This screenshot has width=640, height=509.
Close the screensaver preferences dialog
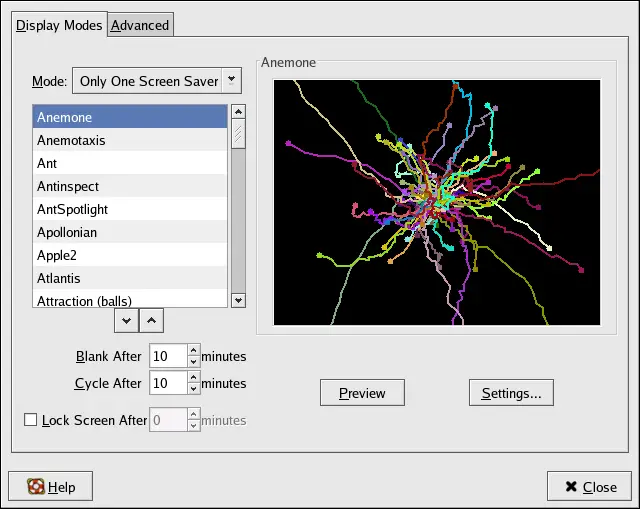point(589,487)
